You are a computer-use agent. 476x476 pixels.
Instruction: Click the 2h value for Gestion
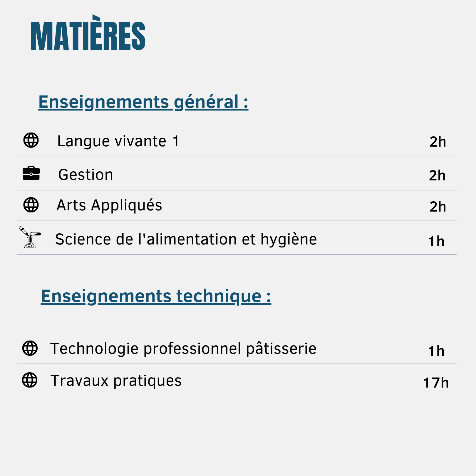(437, 176)
